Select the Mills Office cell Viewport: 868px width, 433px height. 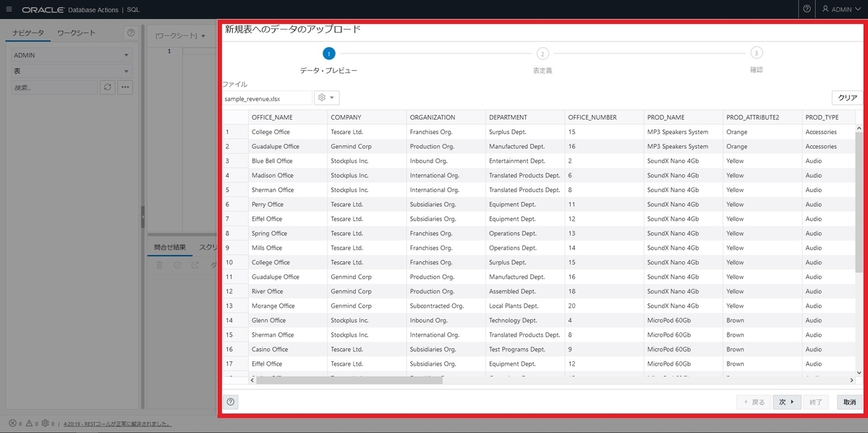287,248
